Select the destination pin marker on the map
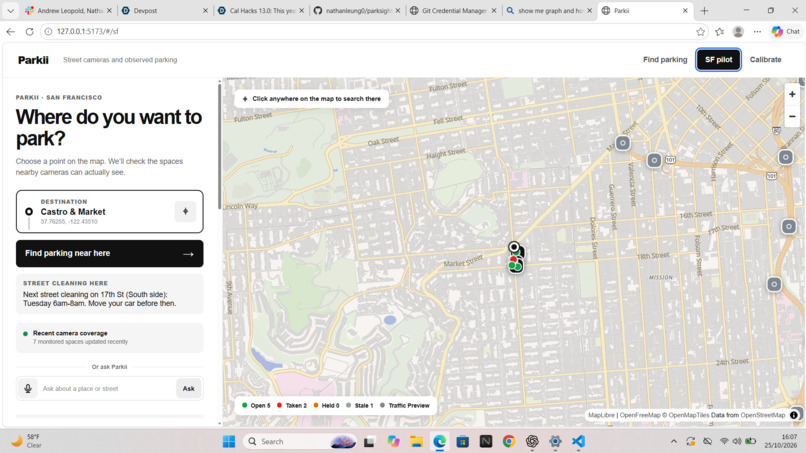The width and height of the screenshot is (806, 453). point(514,247)
